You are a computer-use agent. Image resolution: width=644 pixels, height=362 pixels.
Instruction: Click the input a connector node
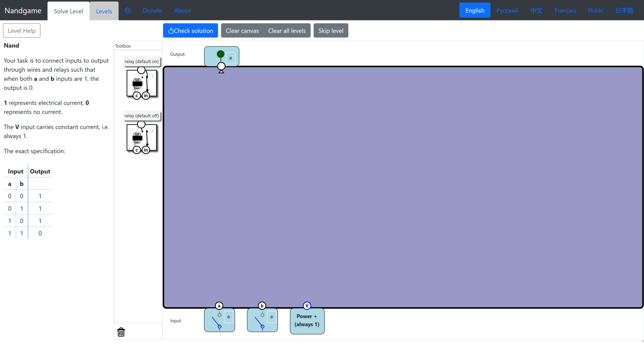tap(219, 306)
